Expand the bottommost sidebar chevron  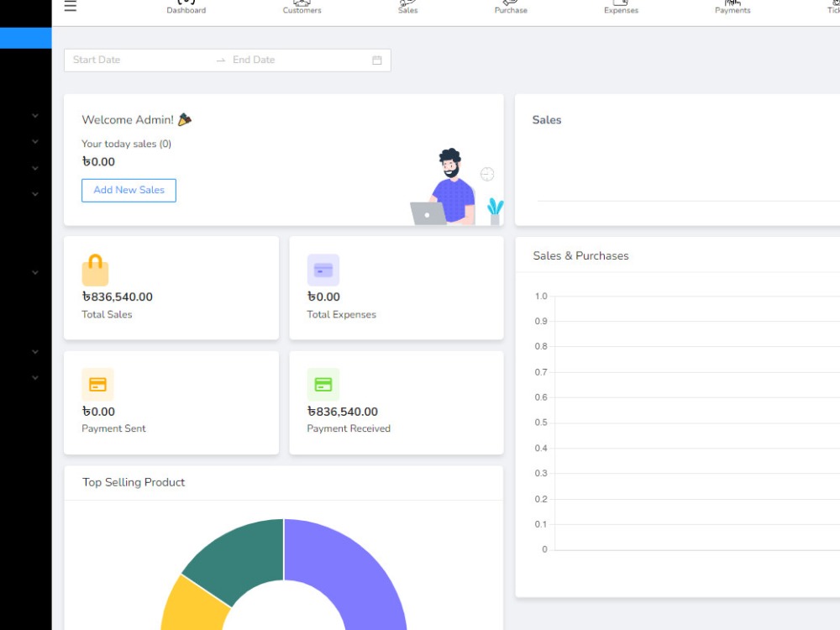click(x=34, y=378)
